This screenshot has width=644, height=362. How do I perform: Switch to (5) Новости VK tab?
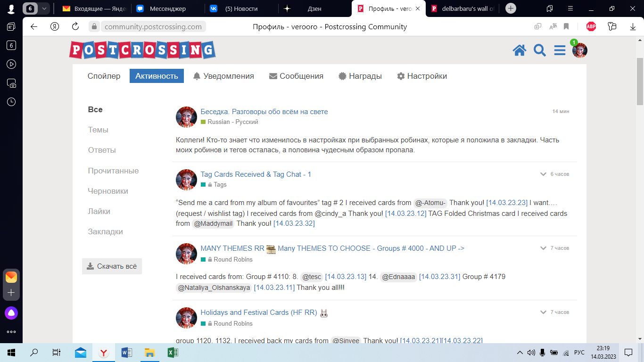240,8
